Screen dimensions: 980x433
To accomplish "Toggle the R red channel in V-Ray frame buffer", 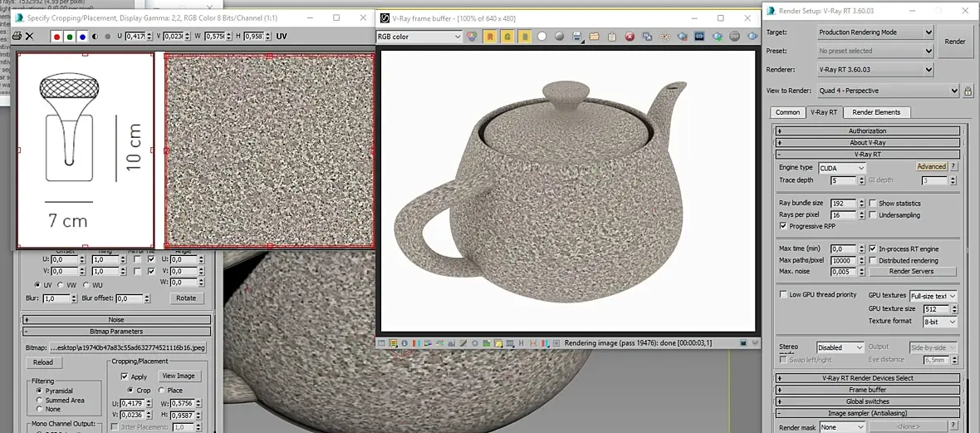I will tap(489, 37).
